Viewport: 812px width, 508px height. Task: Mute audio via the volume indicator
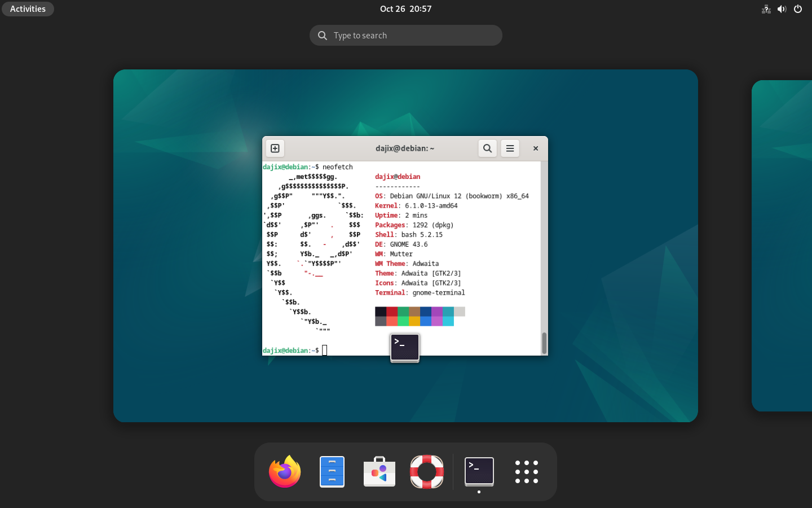coord(782,8)
